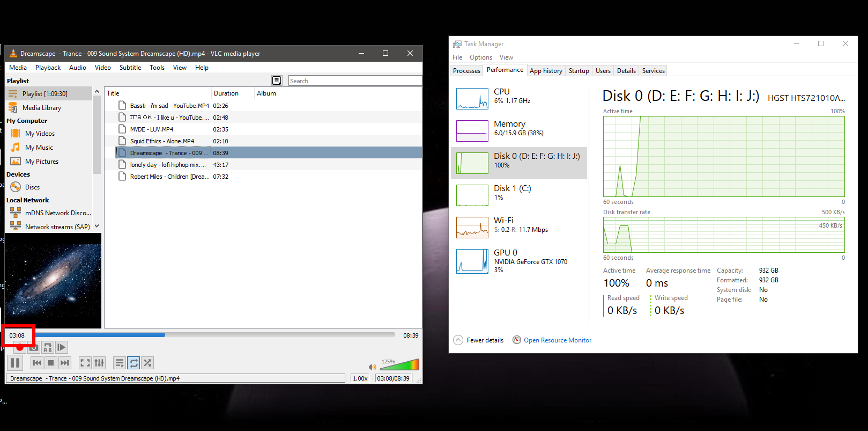This screenshot has height=431, width=868.
Task: Toggle random shuffle playback
Action: tap(147, 363)
